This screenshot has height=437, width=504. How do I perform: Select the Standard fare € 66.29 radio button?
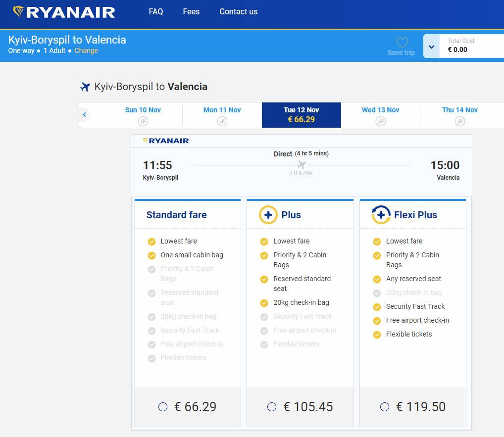(x=163, y=407)
